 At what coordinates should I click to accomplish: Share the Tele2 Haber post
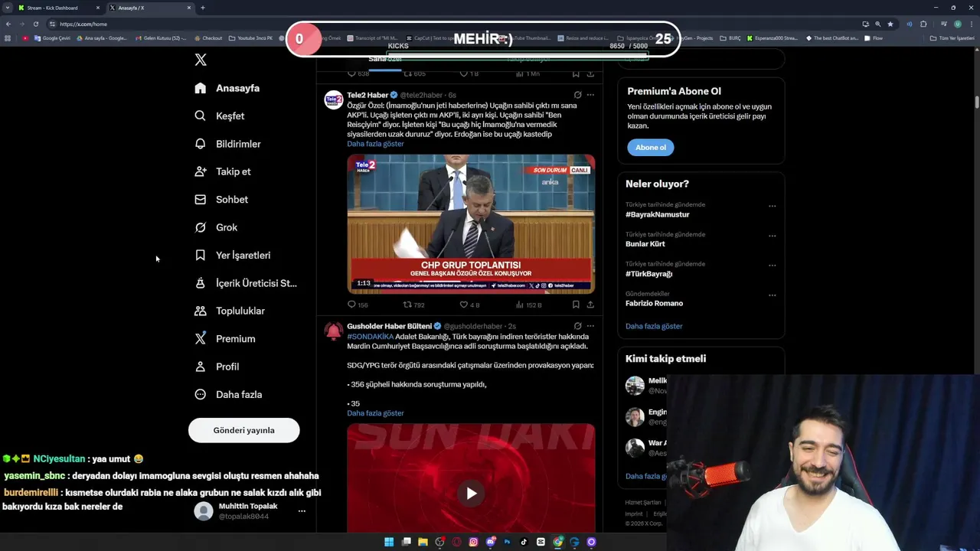[x=590, y=305]
